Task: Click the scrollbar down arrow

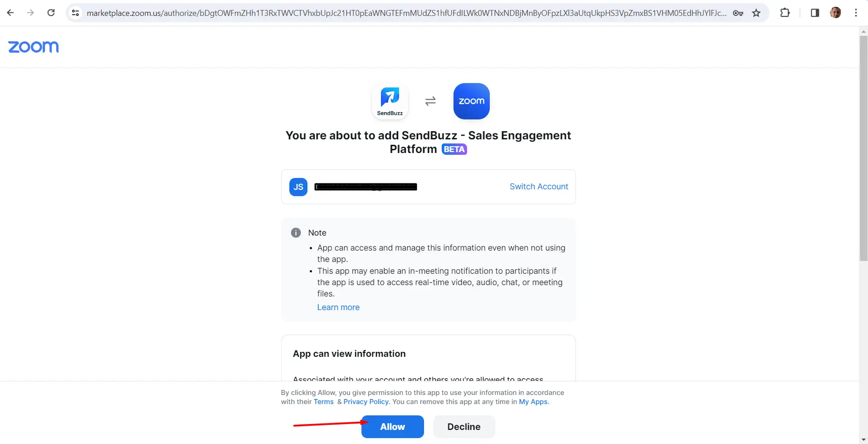Action: pyautogui.click(x=863, y=440)
